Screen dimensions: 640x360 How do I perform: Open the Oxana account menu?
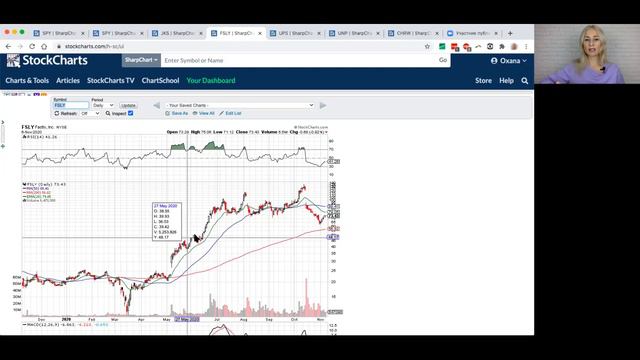509,61
